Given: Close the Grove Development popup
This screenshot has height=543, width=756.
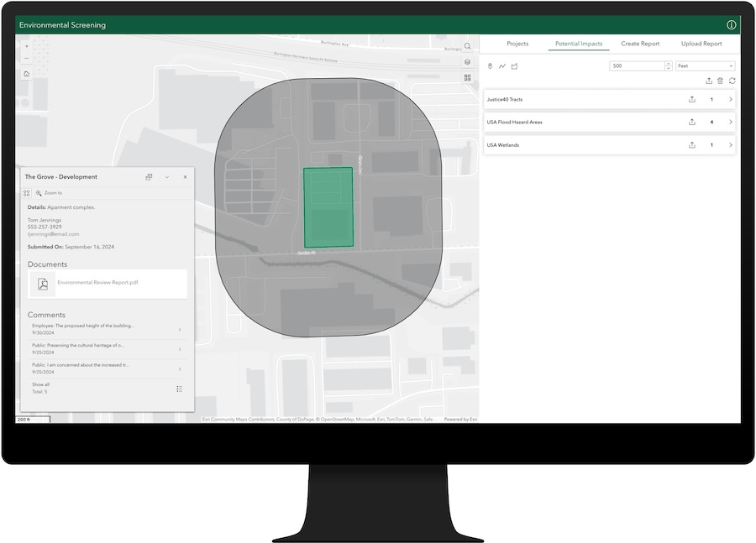Looking at the screenshot, I should tap(185, 177).
